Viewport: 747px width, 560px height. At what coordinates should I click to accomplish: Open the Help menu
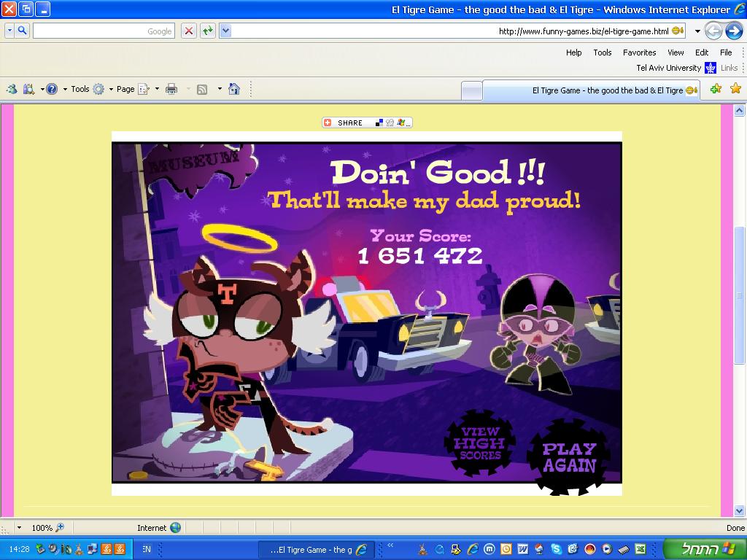[573, 52]
